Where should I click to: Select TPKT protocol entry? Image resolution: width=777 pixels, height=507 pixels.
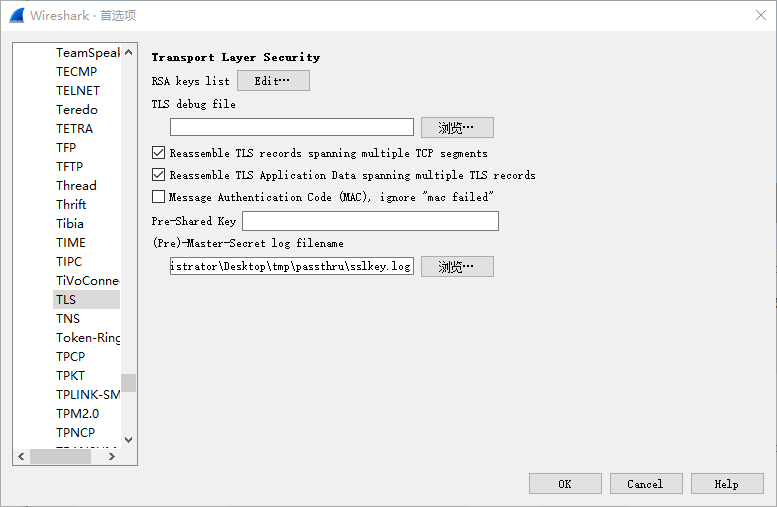[70, 376]
